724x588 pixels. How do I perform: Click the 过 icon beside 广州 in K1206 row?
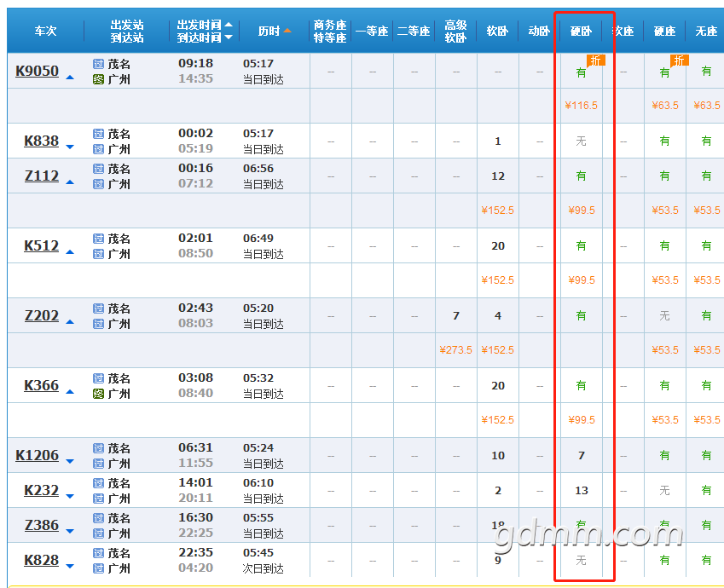98,464
